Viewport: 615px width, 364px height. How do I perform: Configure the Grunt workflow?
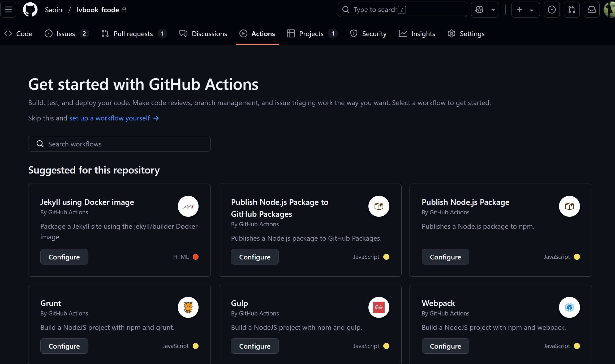pos(64,346)
